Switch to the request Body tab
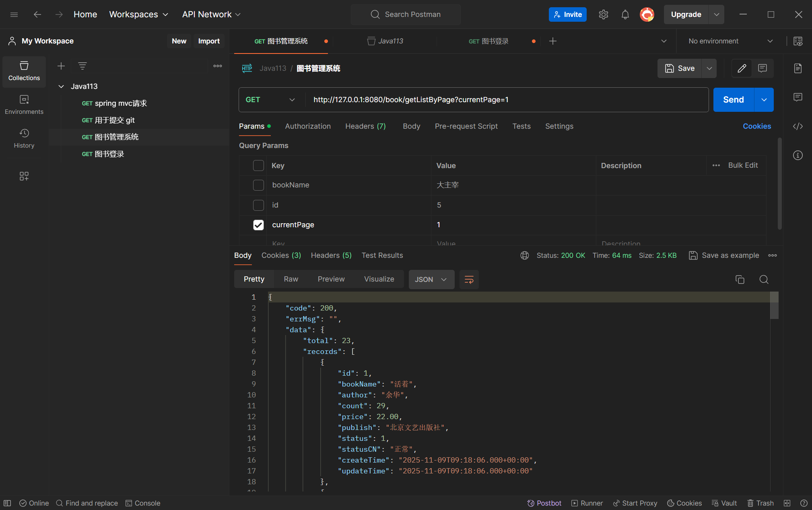812x510 pixels. point(412,126)
